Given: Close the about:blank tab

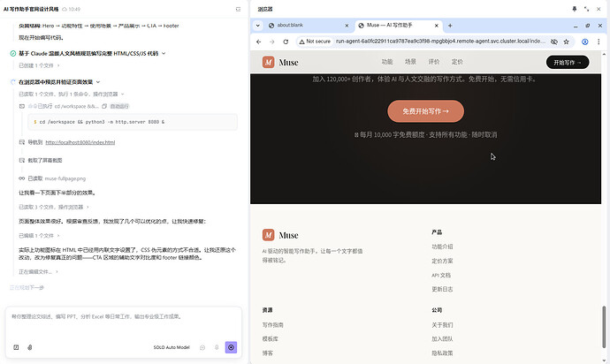Looking at the screenshot, I should (347, 26).
